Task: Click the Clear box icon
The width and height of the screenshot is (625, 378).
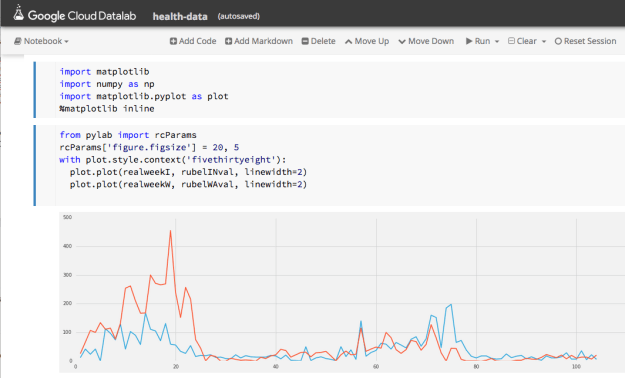Action: pyautogui.click(x=511, y=41)
